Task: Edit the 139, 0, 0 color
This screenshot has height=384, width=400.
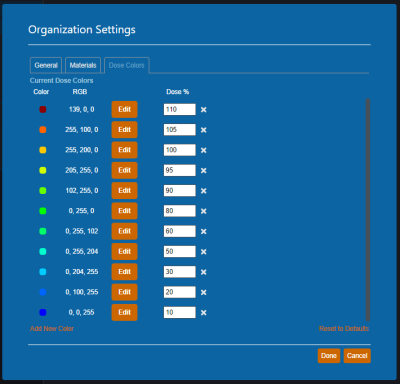Action: (x=124, y=109)
